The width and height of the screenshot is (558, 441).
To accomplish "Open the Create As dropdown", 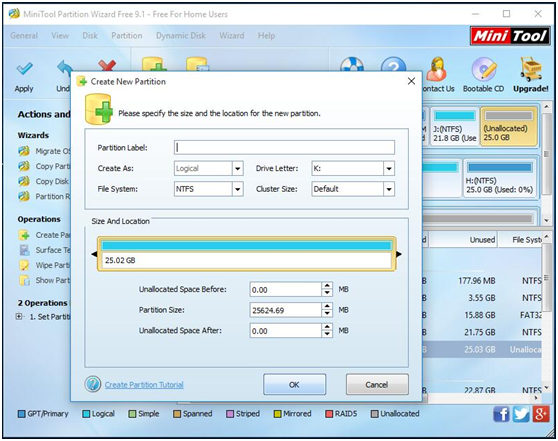I will (237, 168).
